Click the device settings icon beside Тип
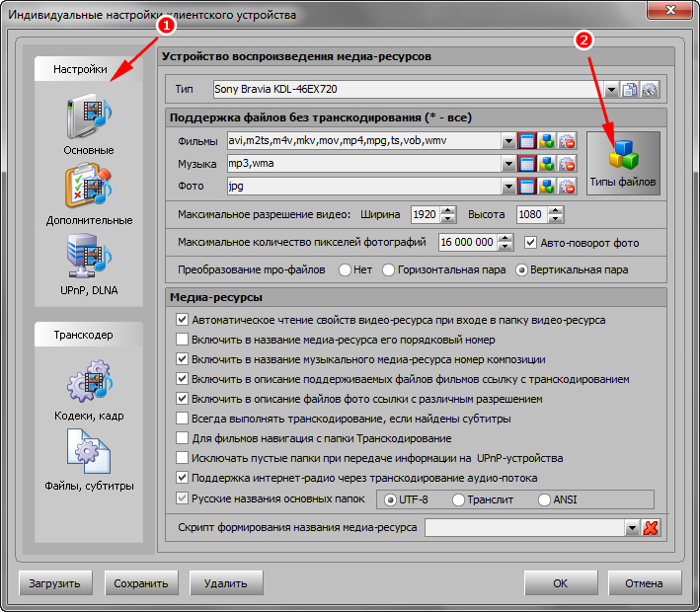This screenshot has width=700, height=612. [650, 90]
